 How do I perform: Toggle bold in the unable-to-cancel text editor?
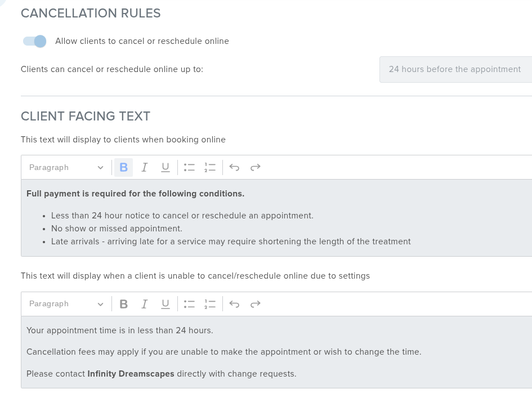click(124, 304)
